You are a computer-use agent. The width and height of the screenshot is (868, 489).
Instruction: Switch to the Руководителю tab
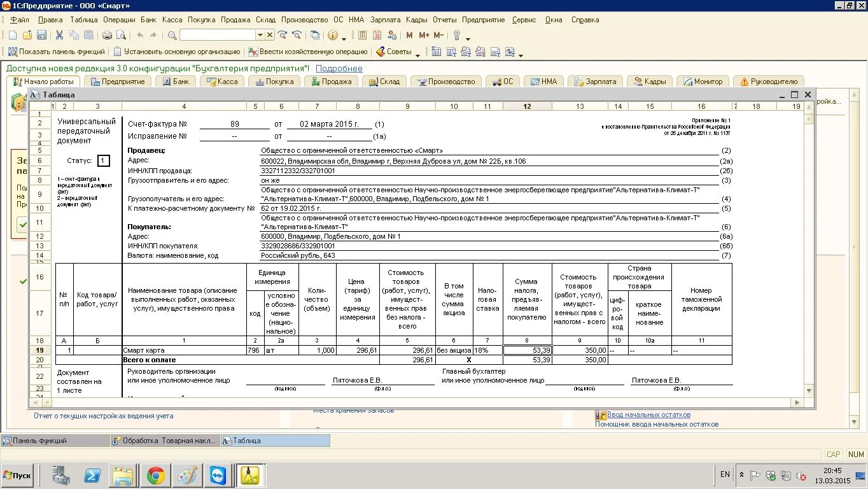pos(767,81)
